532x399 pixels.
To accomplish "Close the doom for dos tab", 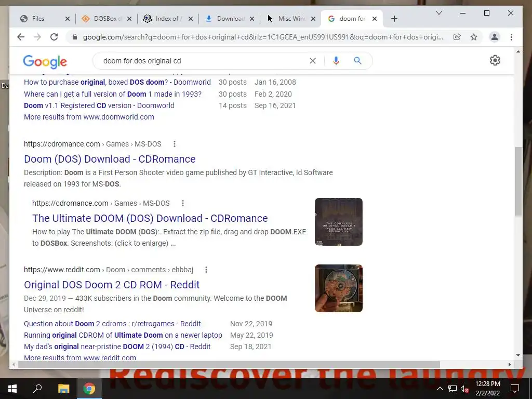I will pyautogui.click(x=374, y=19).
